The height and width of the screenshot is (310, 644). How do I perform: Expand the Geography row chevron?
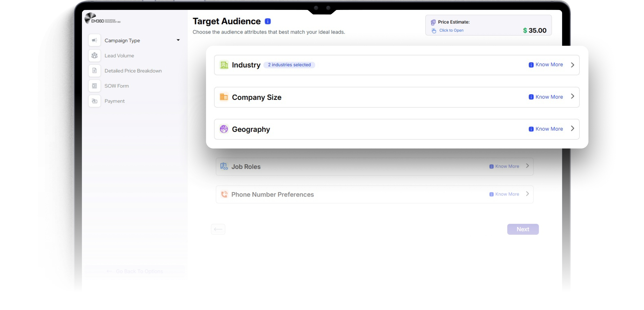(x=572, y=128)
